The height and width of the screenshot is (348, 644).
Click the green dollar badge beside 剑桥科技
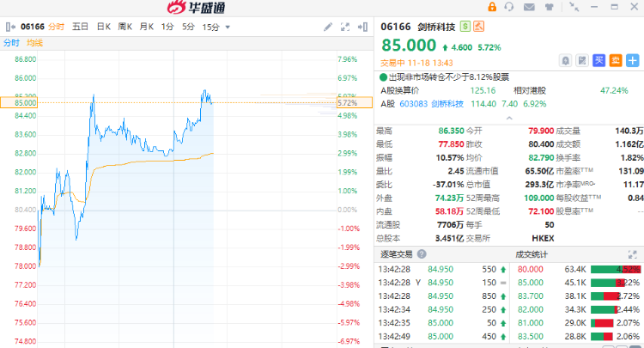tap(465, 27)
